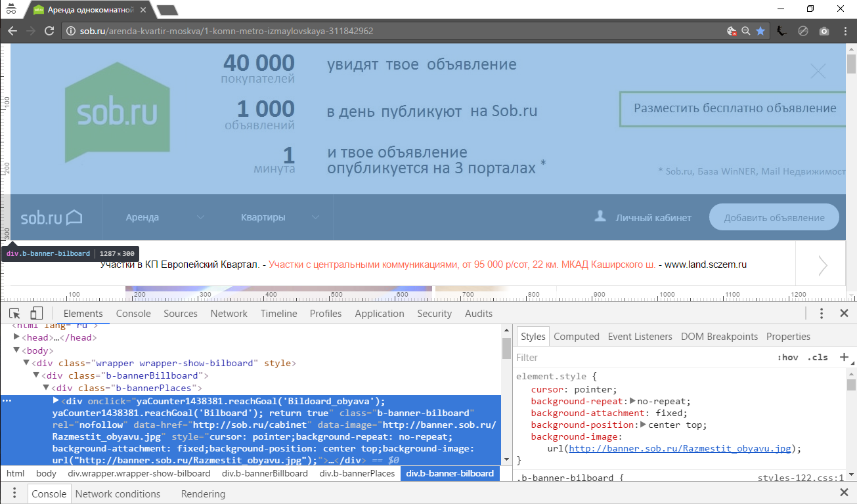Screen dimensions: 857x504
Task: Open the Audits tab
Action: point(479,313)
